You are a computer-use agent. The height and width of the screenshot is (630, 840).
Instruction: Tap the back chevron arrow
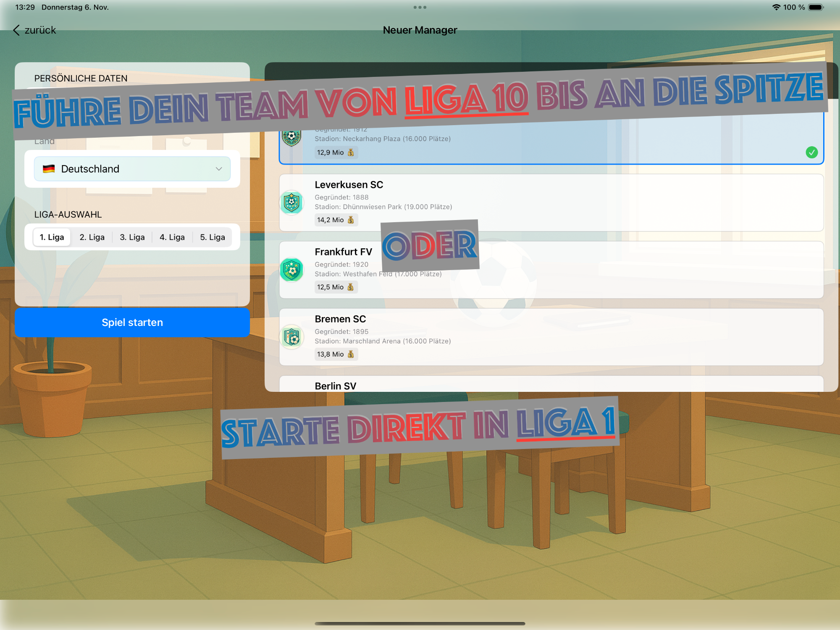[16, 30]
